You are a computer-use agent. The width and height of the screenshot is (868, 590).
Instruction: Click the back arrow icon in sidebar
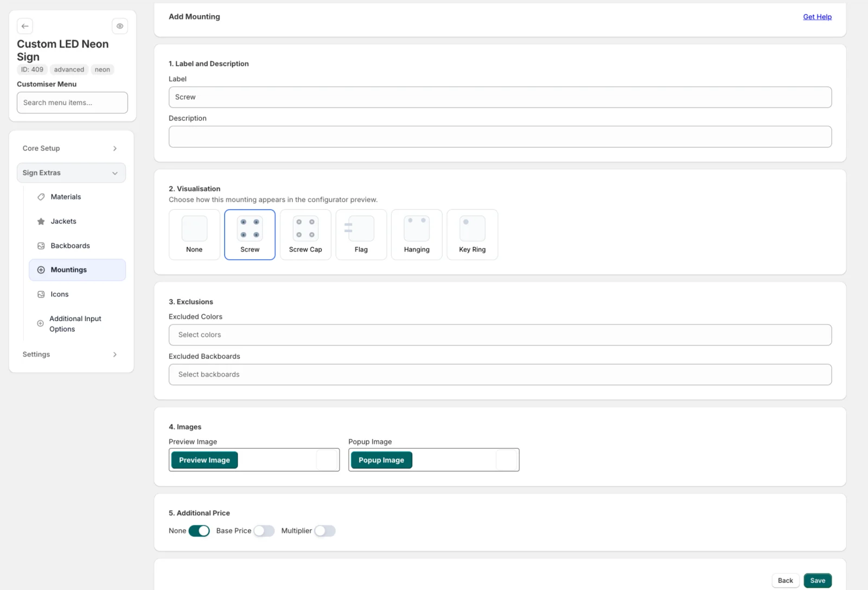point(25,26)
